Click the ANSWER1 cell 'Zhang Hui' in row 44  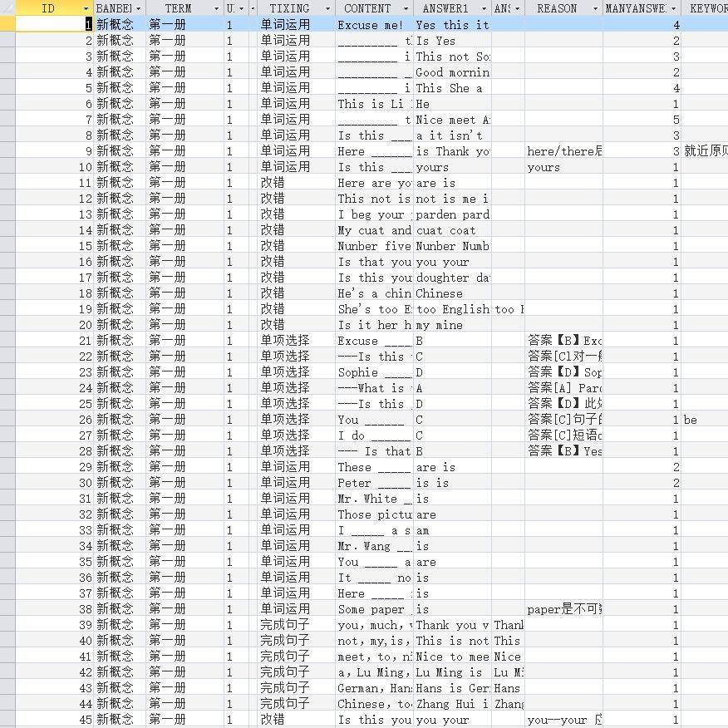coord(452,703)
